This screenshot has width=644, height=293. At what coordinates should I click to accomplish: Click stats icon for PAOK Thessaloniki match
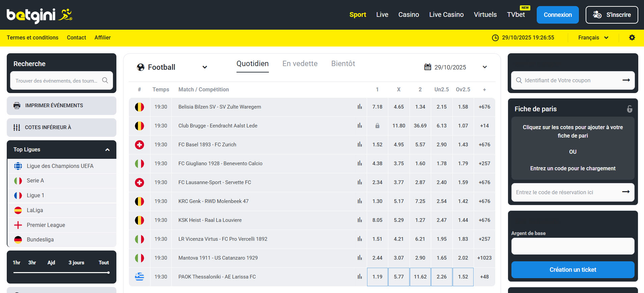tap(360, 277)
